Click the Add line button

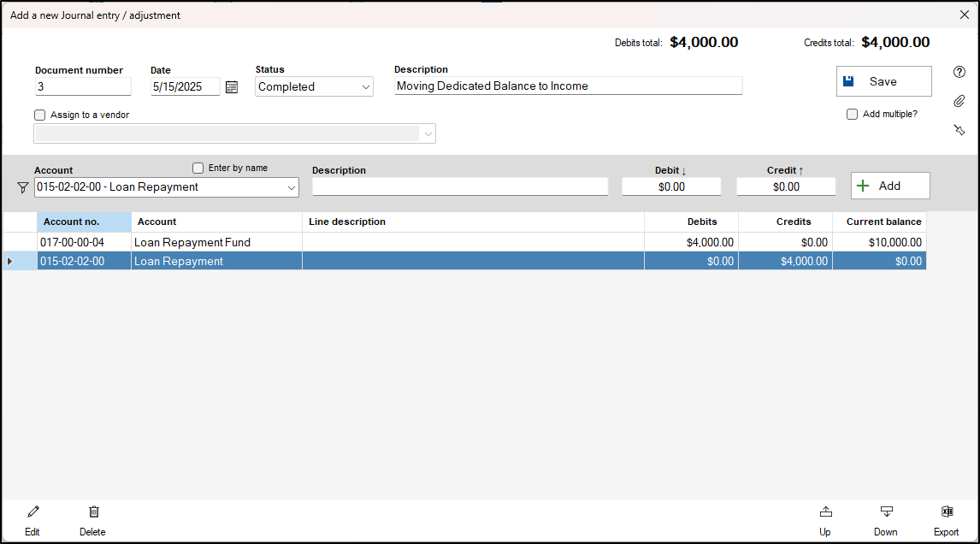[x=889, y=186]
